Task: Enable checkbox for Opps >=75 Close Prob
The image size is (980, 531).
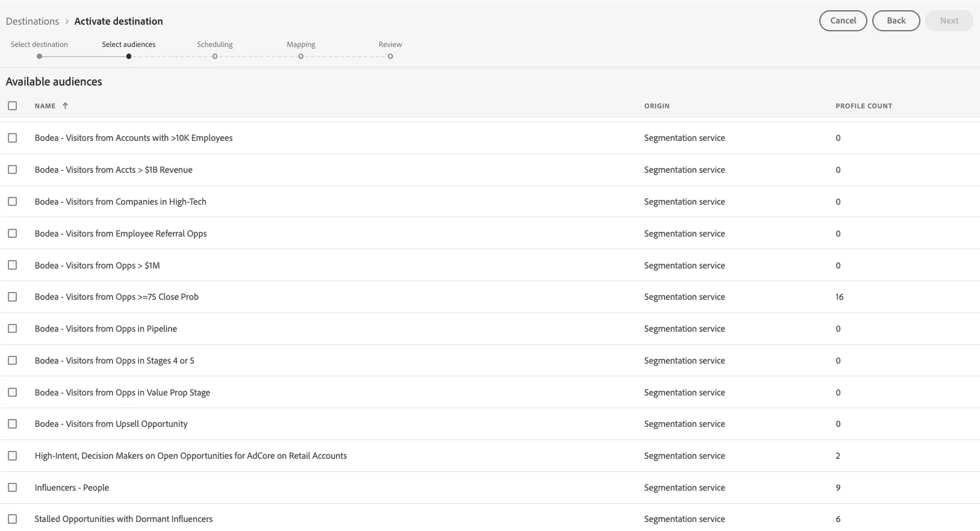Action: 12,297
